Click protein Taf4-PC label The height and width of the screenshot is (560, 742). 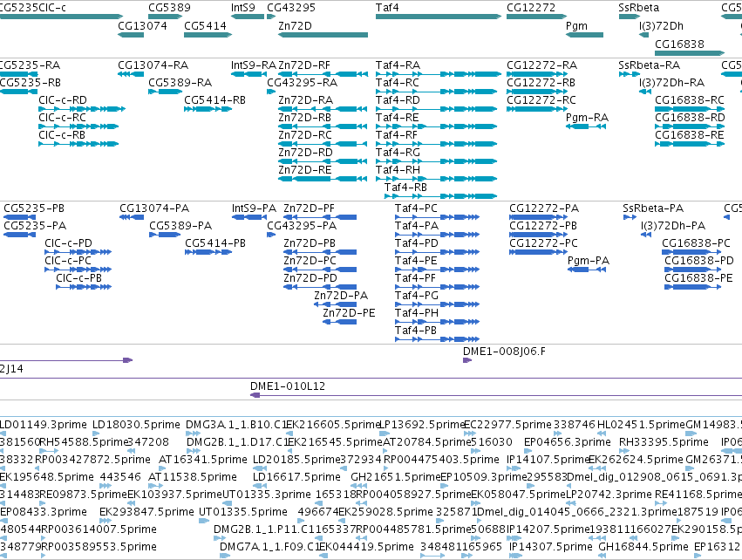coord(416,208)
